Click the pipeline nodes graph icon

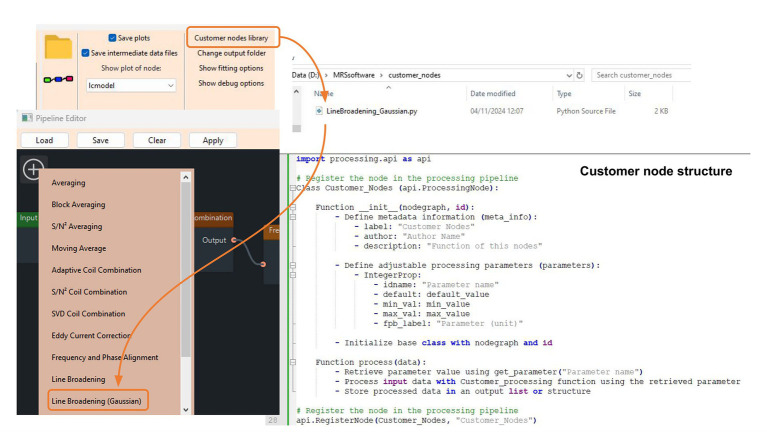(58, 79)
